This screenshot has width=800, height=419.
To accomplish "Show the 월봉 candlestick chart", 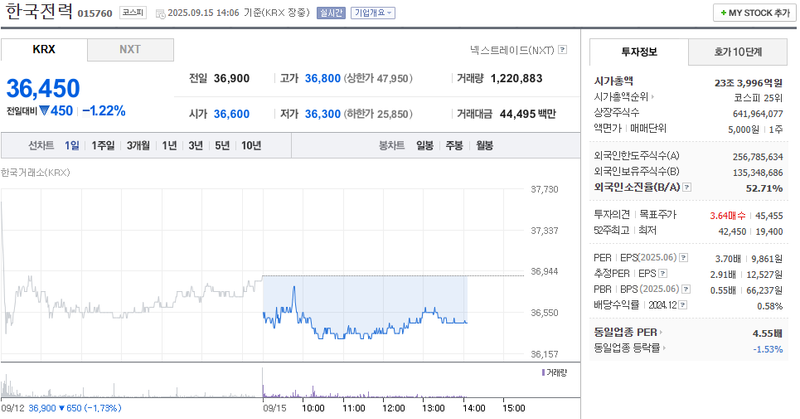I will click(485, 145).
